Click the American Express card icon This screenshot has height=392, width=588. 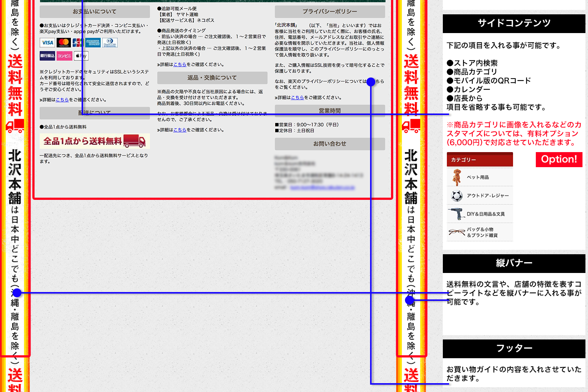point(93,43)
